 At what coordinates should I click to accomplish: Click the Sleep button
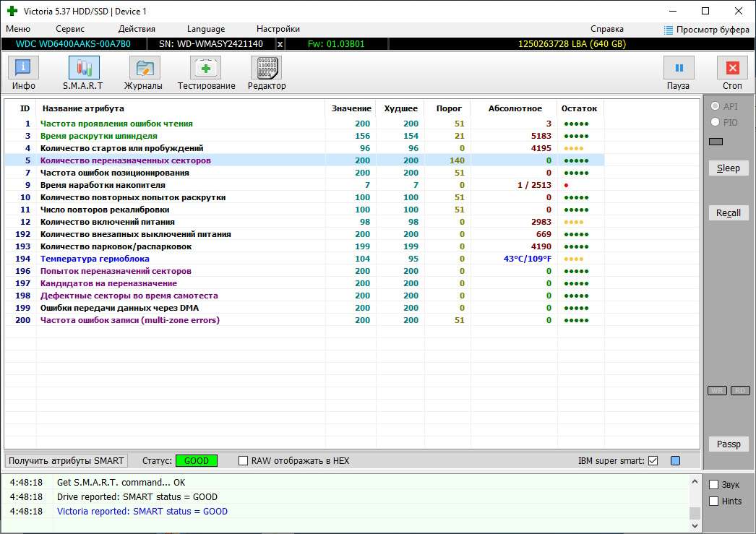[x=728, y=168]
